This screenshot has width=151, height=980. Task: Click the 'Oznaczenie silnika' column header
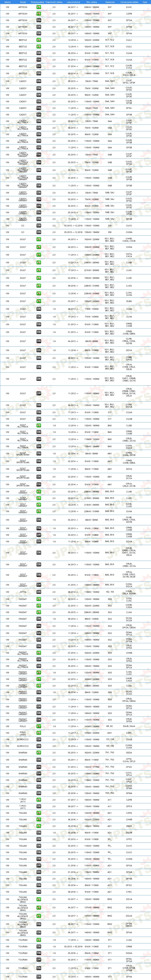click(x=129, y=2)
